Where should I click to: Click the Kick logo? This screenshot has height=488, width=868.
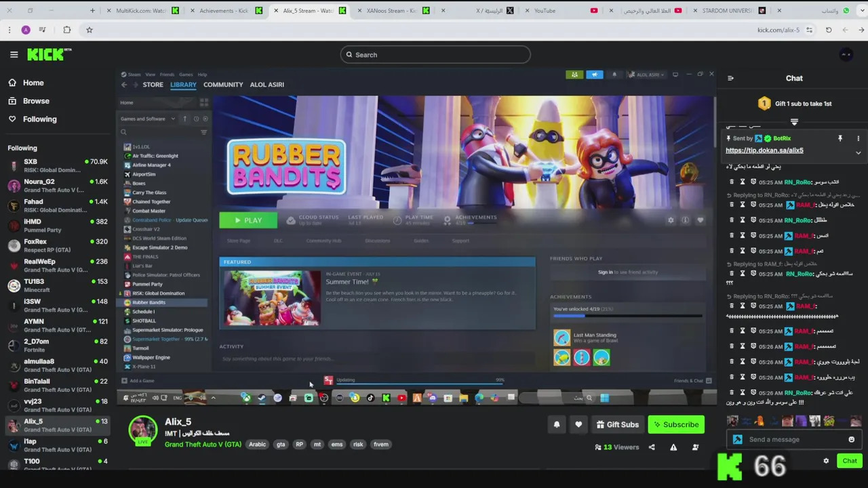click(x=49, y=54)
